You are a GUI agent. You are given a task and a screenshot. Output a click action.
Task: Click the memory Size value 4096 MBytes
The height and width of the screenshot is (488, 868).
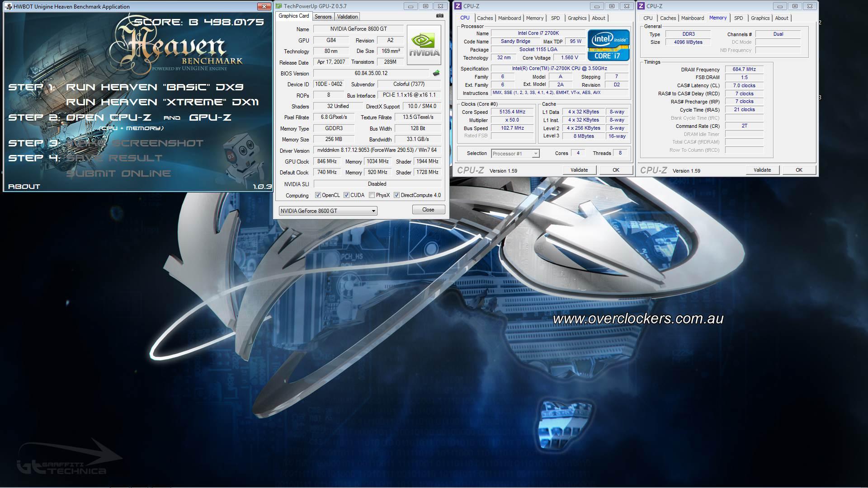pyautogui.click(x=688, y=42)
